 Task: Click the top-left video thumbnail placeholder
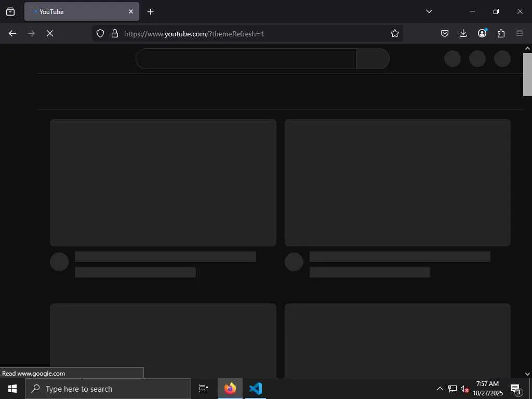tap(163, 182)
